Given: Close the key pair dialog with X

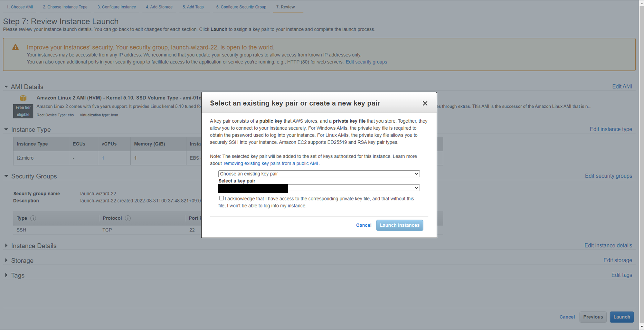Looking at the screenshot, I should (x=425, y=103).
